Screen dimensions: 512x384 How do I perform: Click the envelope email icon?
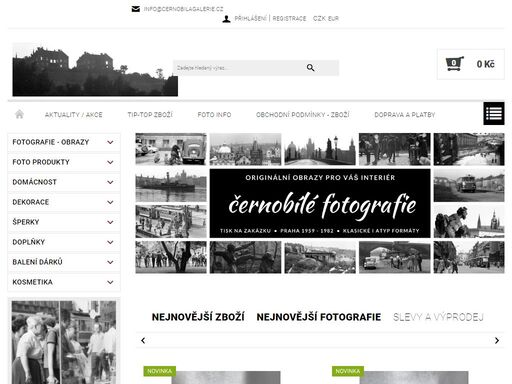(x=136, y=9)
